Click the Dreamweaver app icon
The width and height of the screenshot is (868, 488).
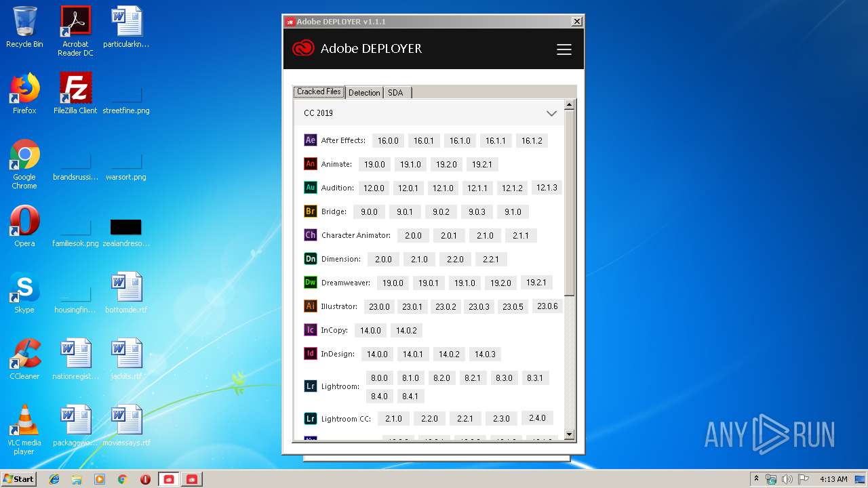click(310, 283)
